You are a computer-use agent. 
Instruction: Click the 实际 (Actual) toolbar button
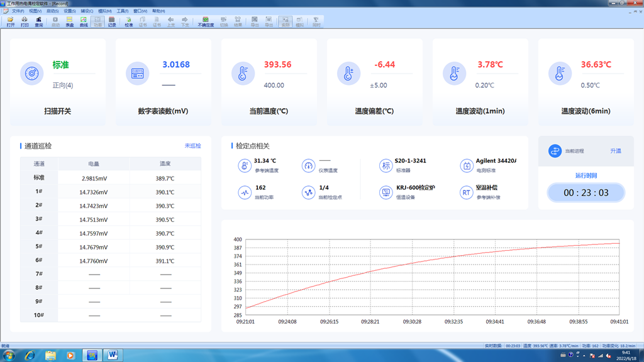tap(286, 22)
